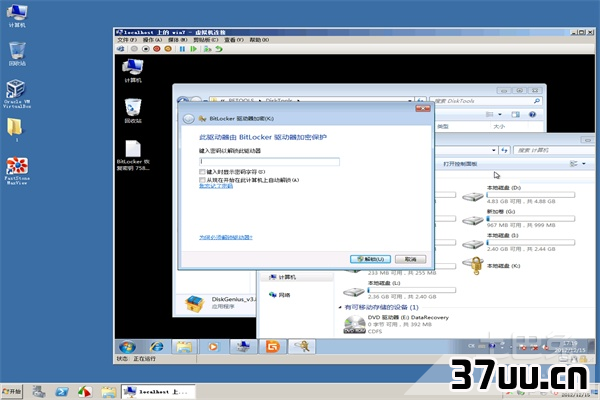Click the 解锁(U) unlock button
Viewport: 600px width, 400px height.
370,259
